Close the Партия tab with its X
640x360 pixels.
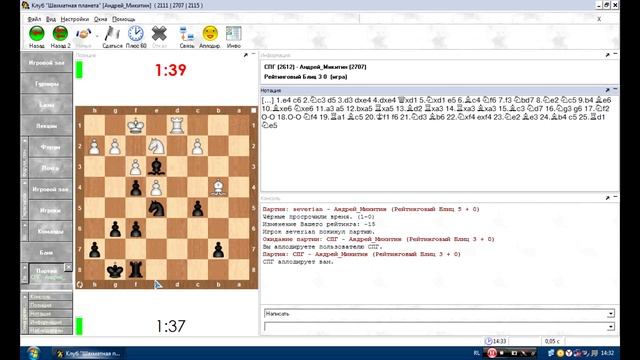68,267
